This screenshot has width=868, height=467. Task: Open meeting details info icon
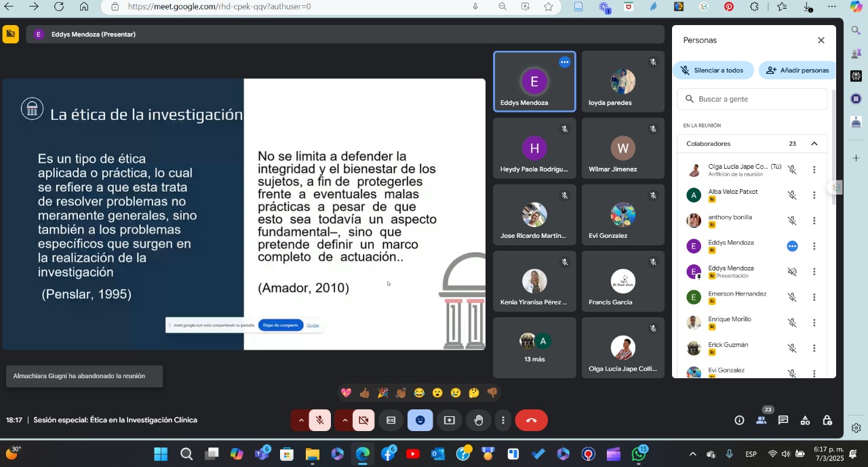point(739,420)
